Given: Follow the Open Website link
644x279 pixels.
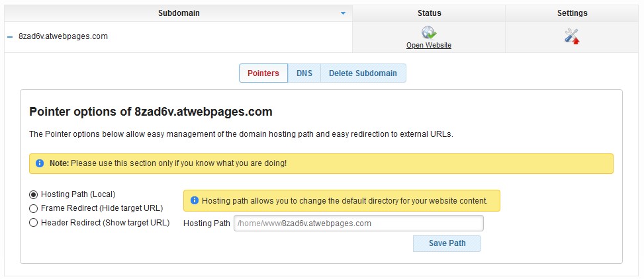Looking at the screenshot, I should tap(429, 46).
